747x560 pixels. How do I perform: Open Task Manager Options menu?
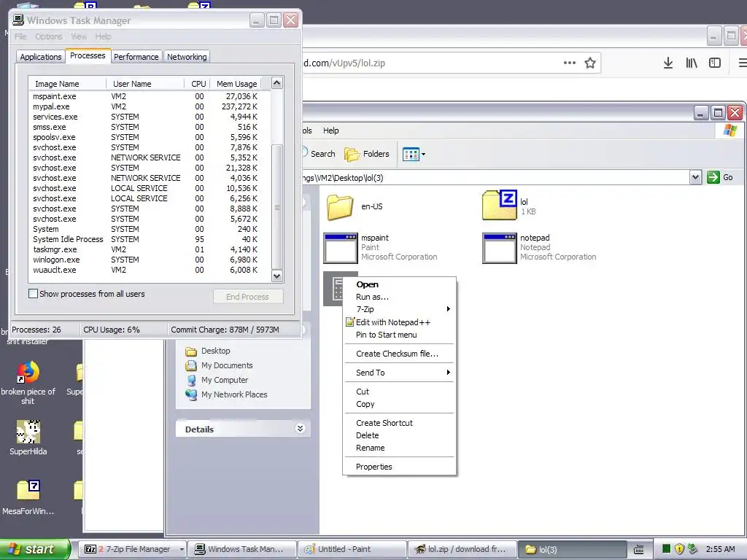(49, 36)
